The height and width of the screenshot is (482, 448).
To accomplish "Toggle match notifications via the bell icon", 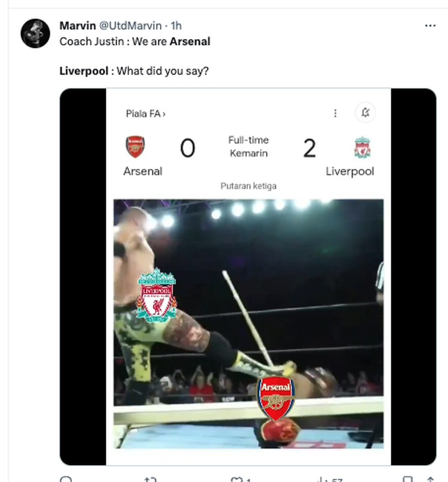I will (x=366, y=113).
